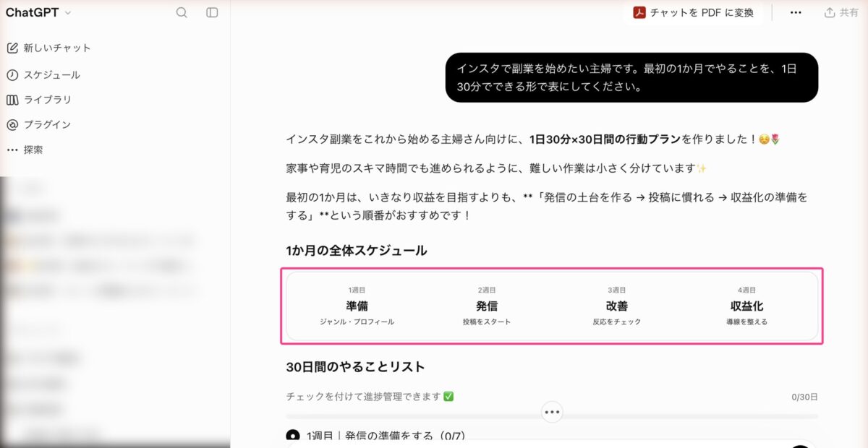Start a new chat via 新しいチャット
The image size is (868, 448).
click(48, 48)
